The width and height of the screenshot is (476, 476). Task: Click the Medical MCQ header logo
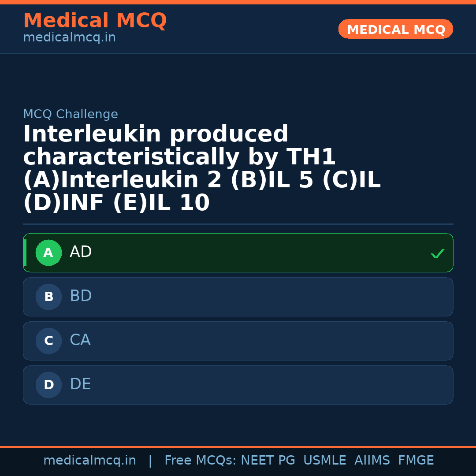(95, 21)
